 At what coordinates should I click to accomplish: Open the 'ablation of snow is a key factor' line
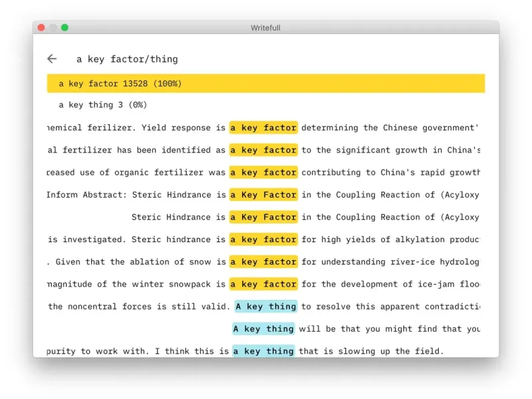263,262
